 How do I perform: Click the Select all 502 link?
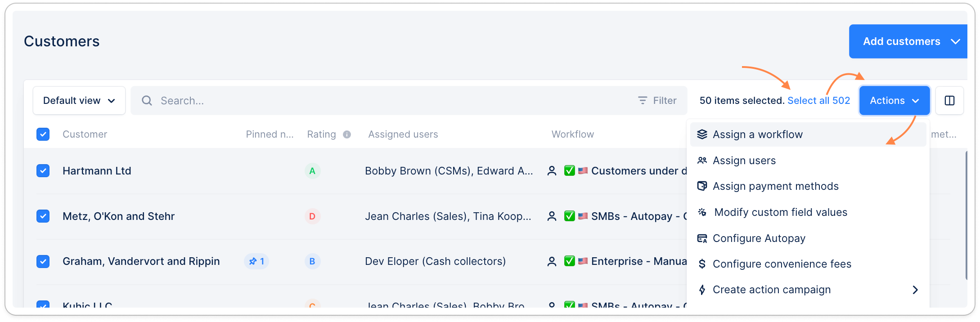[818, 101]
